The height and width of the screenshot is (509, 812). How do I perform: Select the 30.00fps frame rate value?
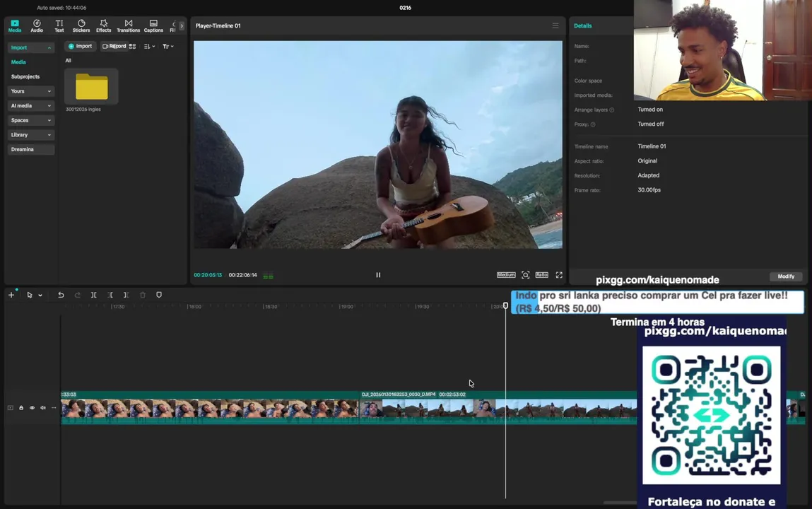(649, 190)
